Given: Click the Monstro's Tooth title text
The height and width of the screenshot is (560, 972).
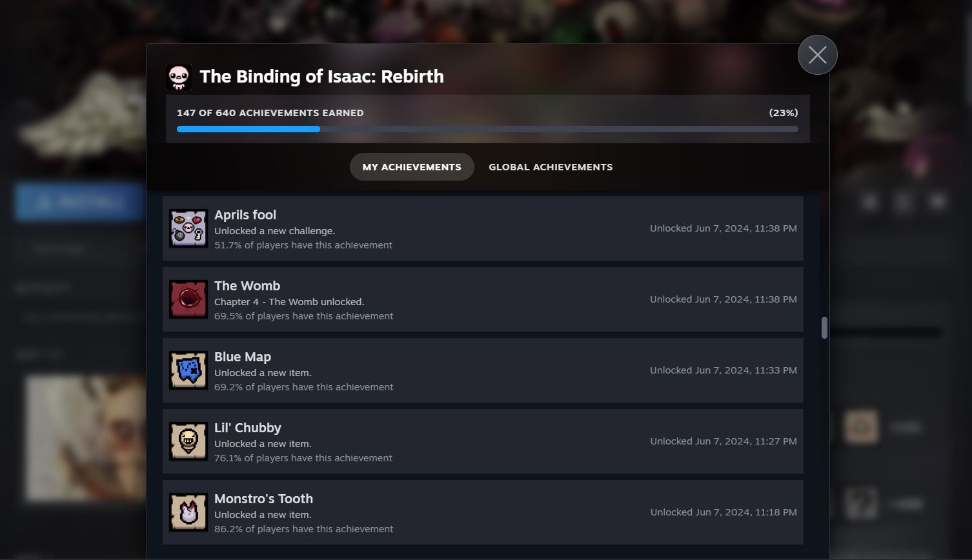Looking at the screenshot, I should click(x=263, y=499).
